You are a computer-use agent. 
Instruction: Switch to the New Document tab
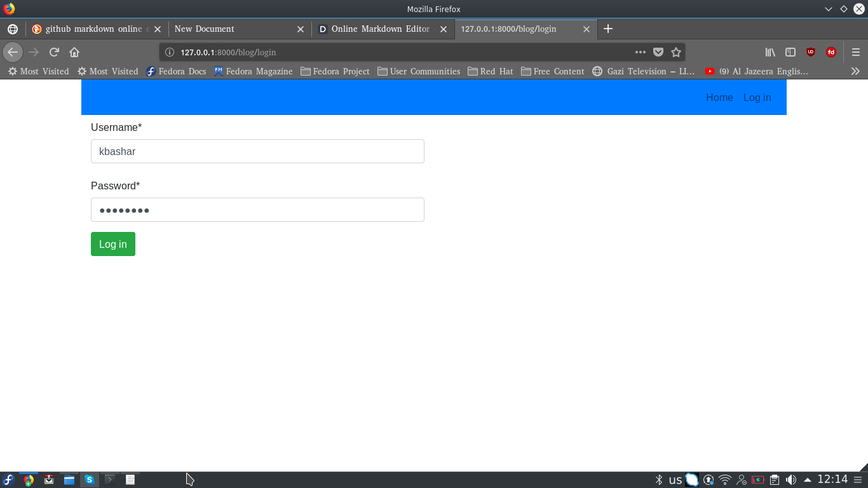coord(240,29)
